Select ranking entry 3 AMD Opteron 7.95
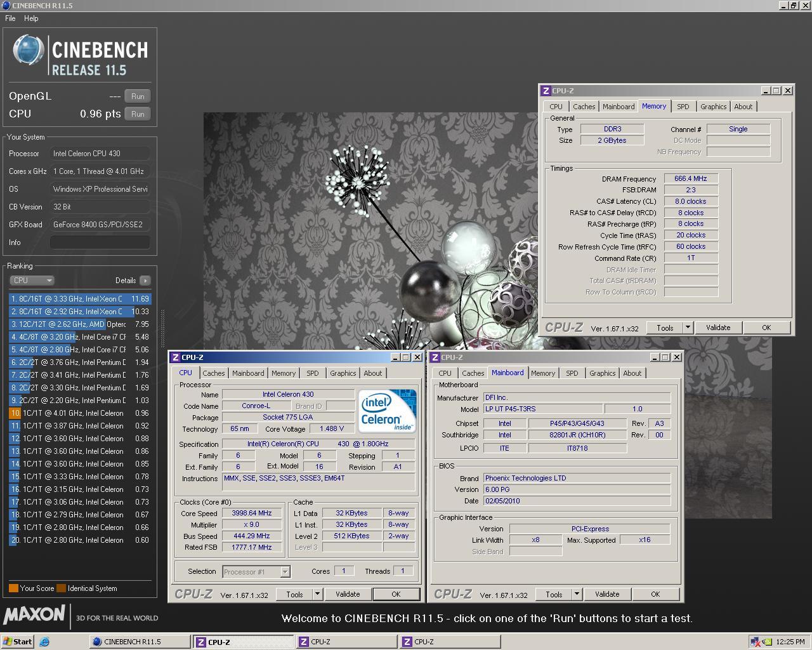Screen dimensions: 812x650 point(80,324)
